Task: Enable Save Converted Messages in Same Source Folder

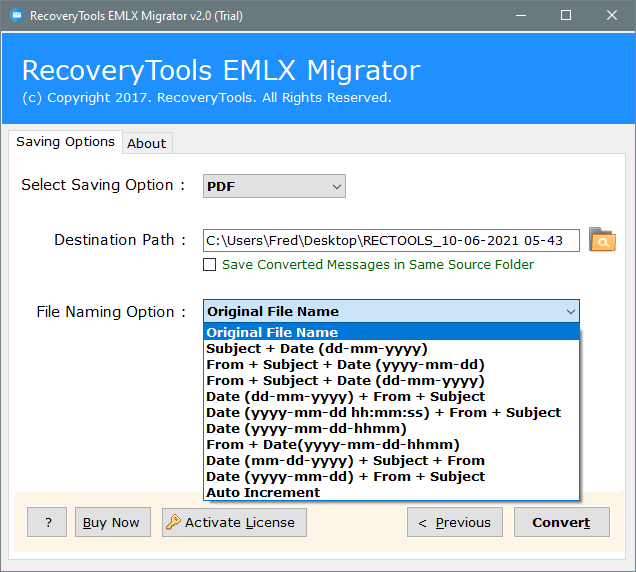Action: [209, 264]
